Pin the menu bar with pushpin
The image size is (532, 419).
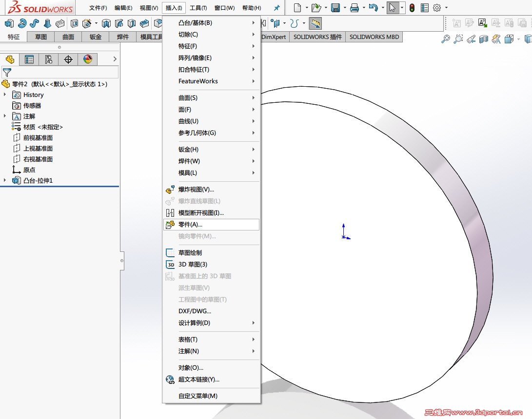[x=277, y=8]
